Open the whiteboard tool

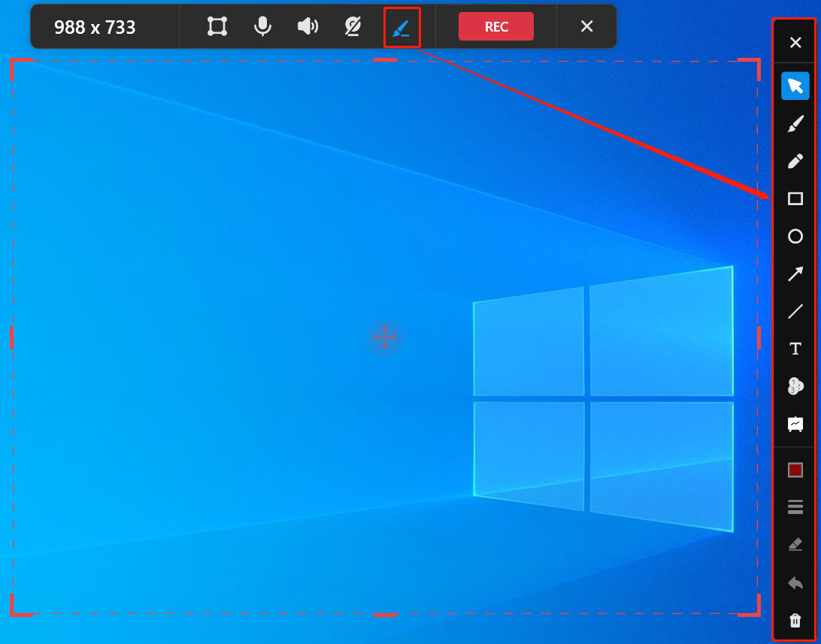pyautogui.click(x=795, y=424)
